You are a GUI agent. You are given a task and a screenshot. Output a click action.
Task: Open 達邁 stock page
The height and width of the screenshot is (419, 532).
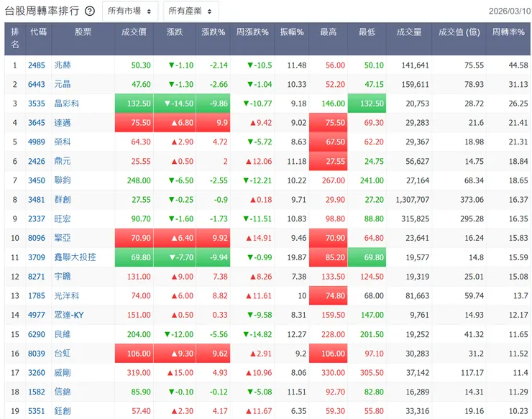(63, 123)
